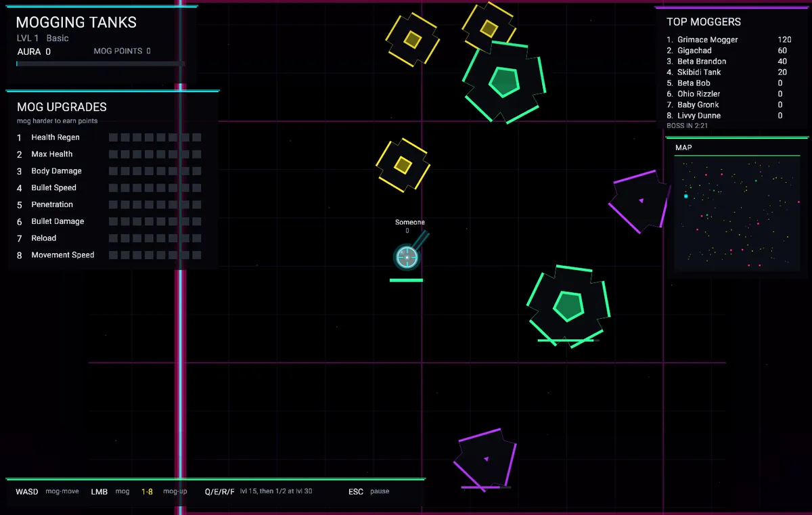Click the TOP MOGGERS leaderboard heading
Viewport: 812px width, 515px height.
click(x=704, y=22)
